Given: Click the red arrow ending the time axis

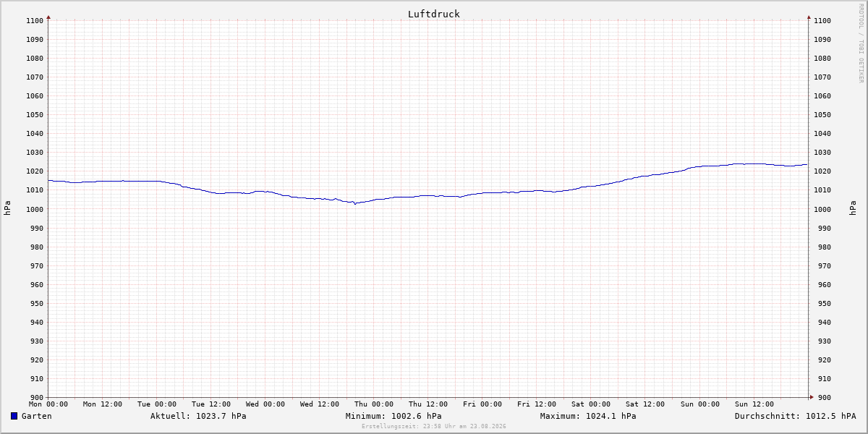Looking at the screenshot, I should click(x=812, y=397).
